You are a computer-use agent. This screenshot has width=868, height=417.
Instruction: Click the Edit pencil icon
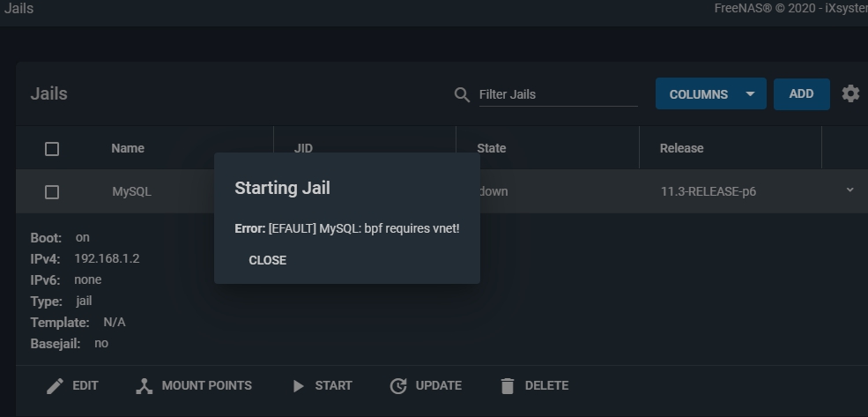[55, 385]
